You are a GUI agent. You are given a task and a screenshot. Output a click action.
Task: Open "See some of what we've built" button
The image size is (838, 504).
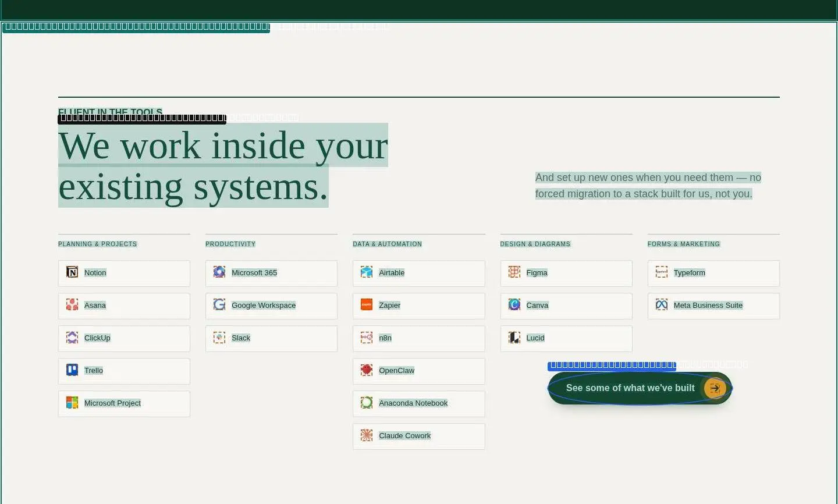click(640, 388)
